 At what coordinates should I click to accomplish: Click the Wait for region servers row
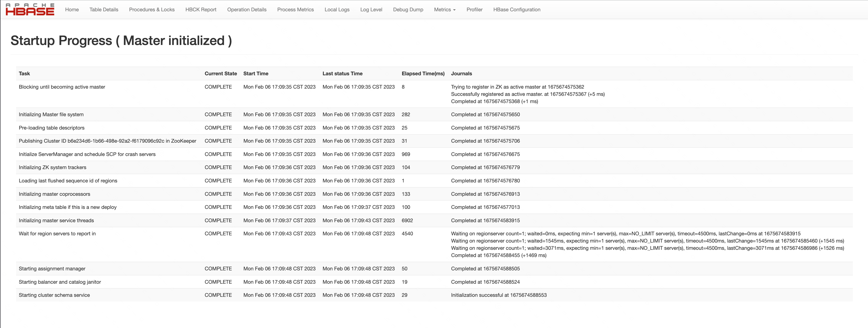coord(57,234)
